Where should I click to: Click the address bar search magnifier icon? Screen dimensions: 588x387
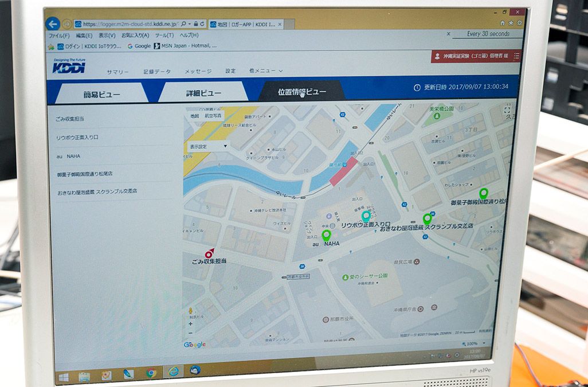(x=183, y=24)
